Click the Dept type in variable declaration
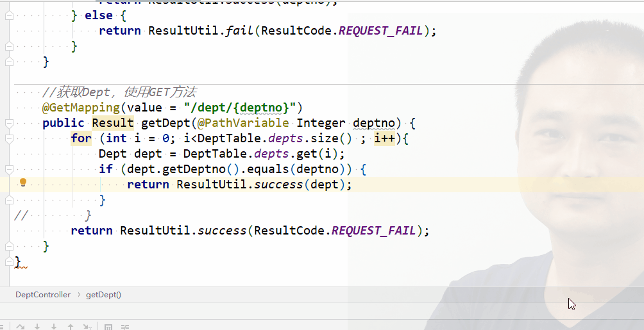Screen dimensions: 644x330 click(112, 154)
